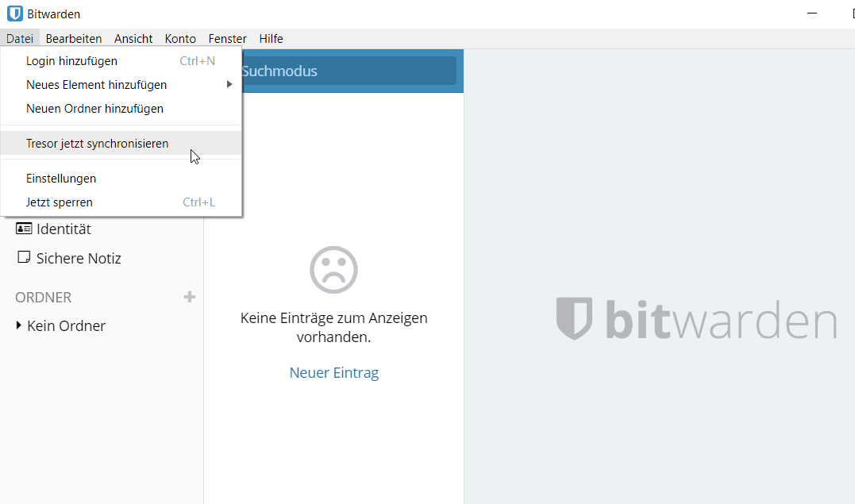This screenshot has width=855, height=504.
Task: Click the Neuer Eintrag link
Action: (x=333, y=372)
